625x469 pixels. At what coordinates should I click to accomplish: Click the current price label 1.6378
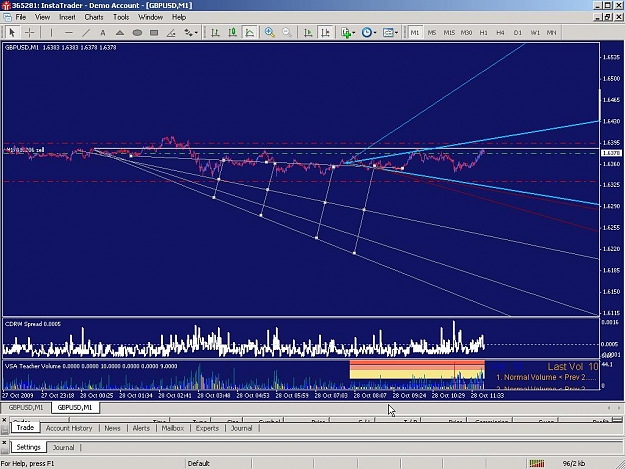tap(611, 153)
